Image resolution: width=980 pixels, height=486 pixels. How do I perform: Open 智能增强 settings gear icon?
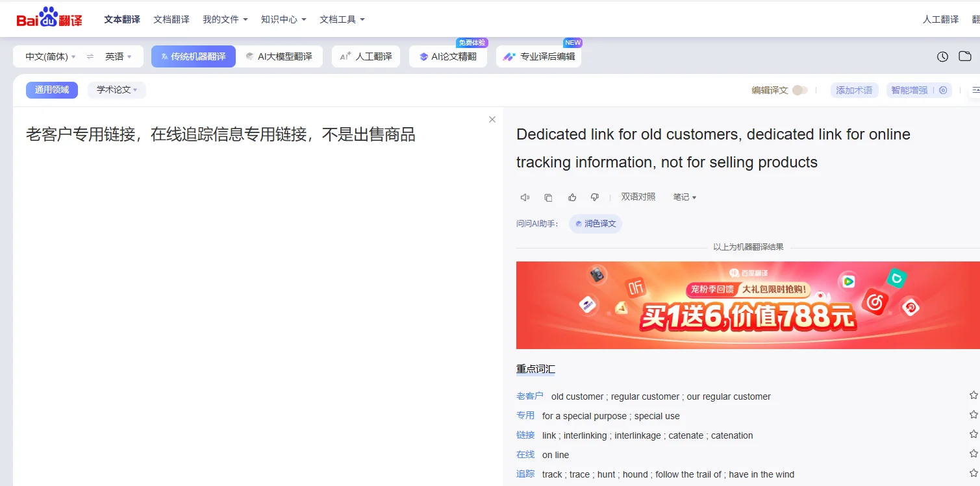coord(943,90)
